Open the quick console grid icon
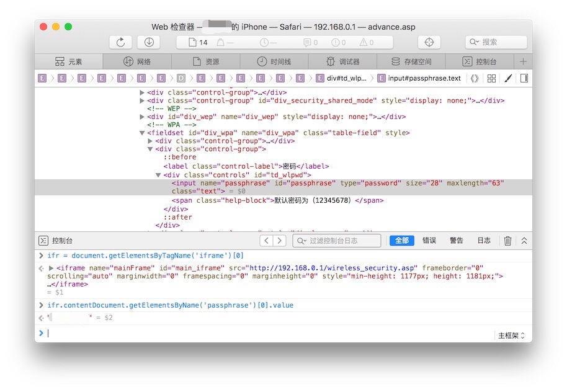567x392 pixels. point(490,78)
